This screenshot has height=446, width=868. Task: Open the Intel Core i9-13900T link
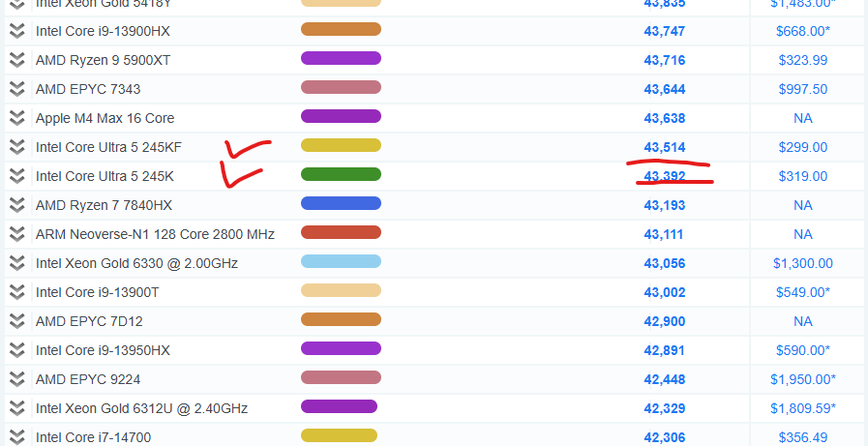pyautogui.click(x=98, y=293)
